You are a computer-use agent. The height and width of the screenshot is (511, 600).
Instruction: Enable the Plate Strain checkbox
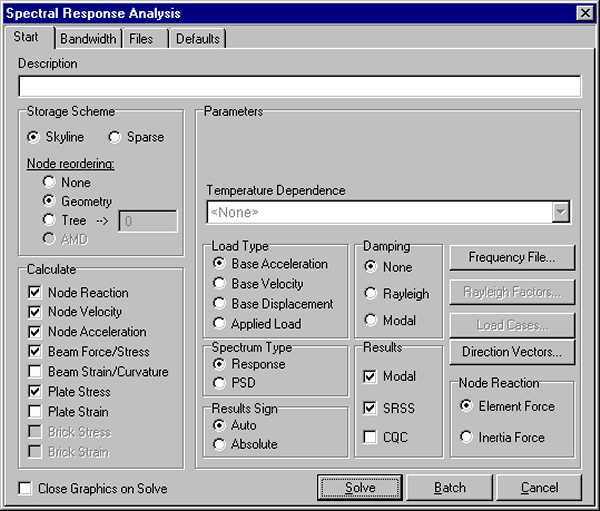tap(35, 412)
